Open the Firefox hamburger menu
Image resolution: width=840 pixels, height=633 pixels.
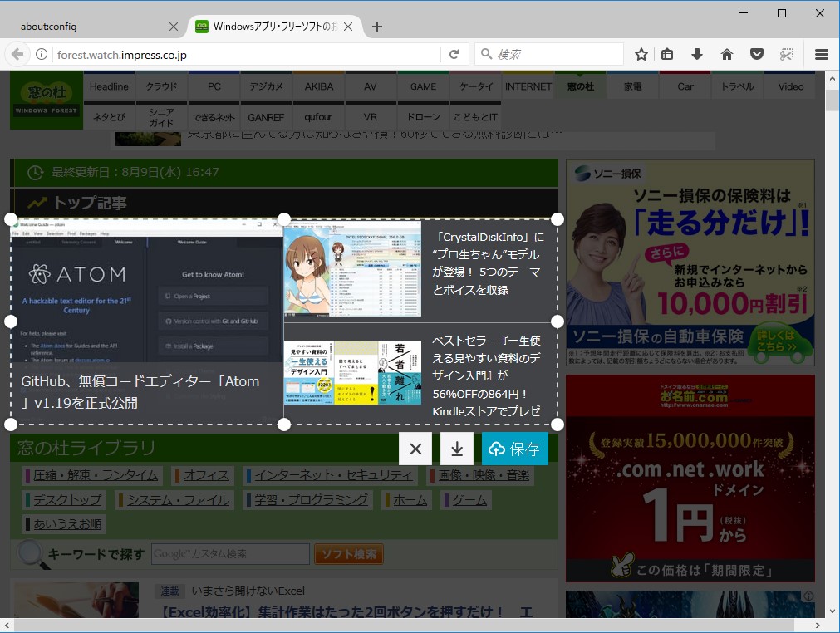point(821,53)
